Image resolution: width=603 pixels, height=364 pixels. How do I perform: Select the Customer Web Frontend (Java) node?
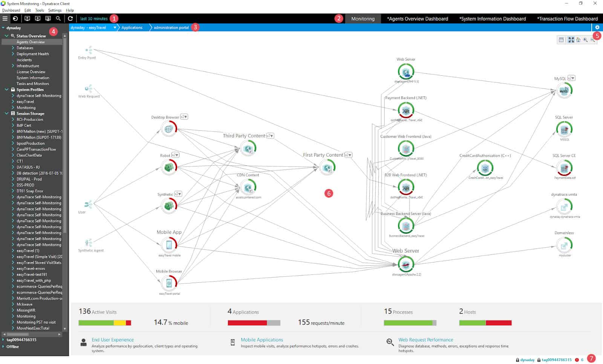(406, 148)
